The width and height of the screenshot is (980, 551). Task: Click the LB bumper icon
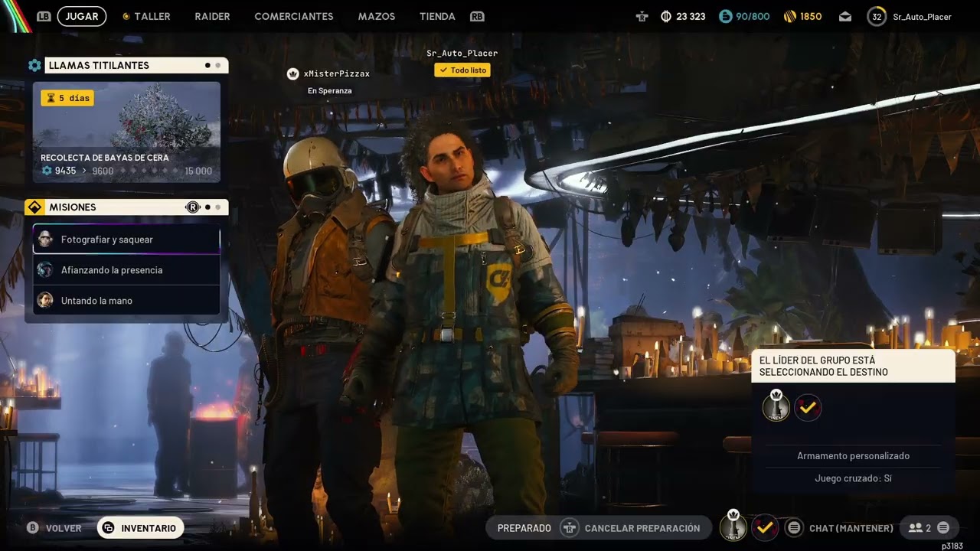click(x=44, y=16)
